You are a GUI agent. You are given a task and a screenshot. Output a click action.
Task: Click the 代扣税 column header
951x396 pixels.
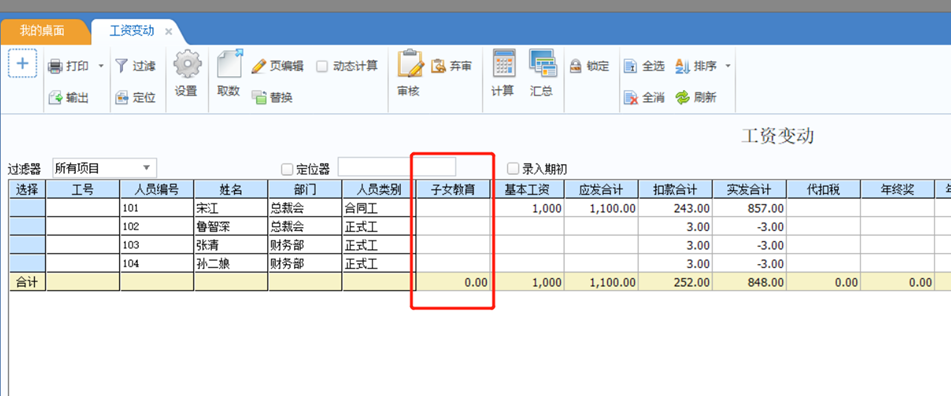coord(824,190)
